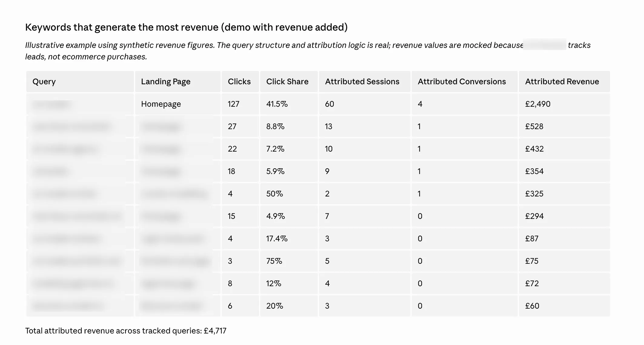Select the Homepage landing page cell
Image resolution: width=644 pixels, height=345 pixels.
(x=161, y=104)
